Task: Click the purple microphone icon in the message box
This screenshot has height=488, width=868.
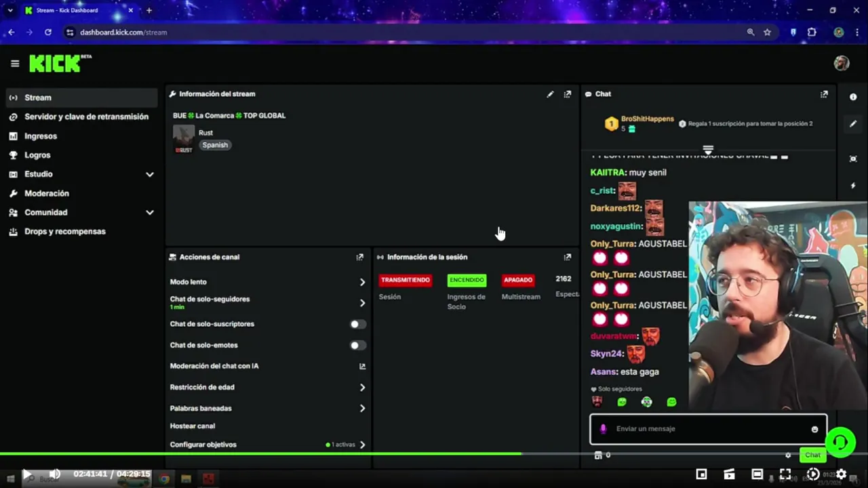Action: 603,428
